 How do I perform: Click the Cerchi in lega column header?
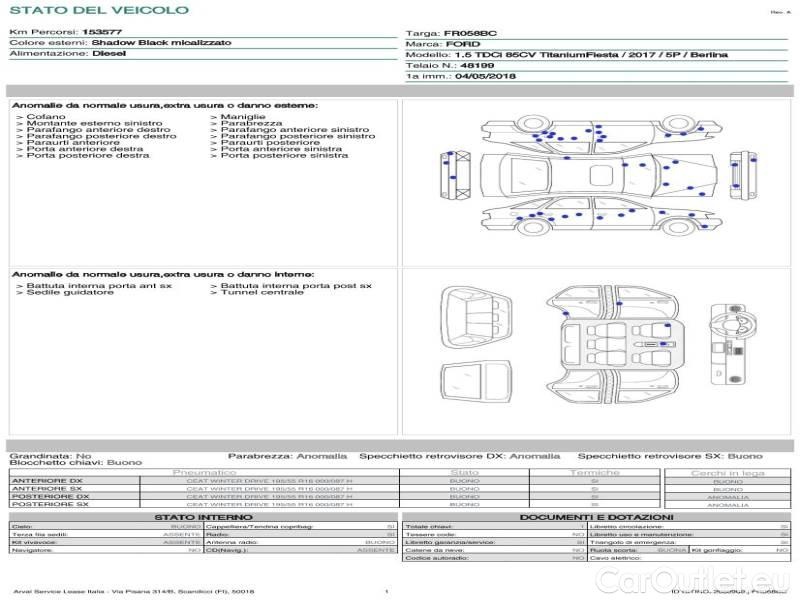click(x=727, y=472)
